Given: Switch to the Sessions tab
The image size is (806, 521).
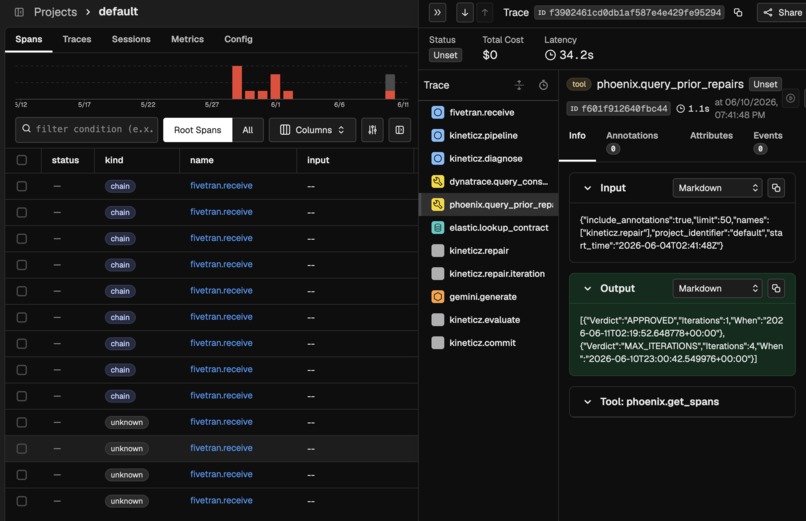Looking at the screenshot, I should click(131, 39).
